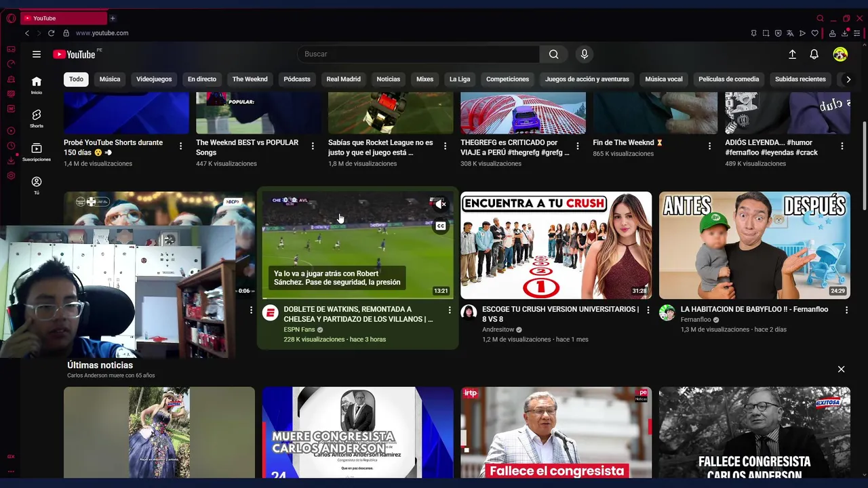
Task: Open options menu for Probé YouTube Shorts video
Action: (180, 146)
